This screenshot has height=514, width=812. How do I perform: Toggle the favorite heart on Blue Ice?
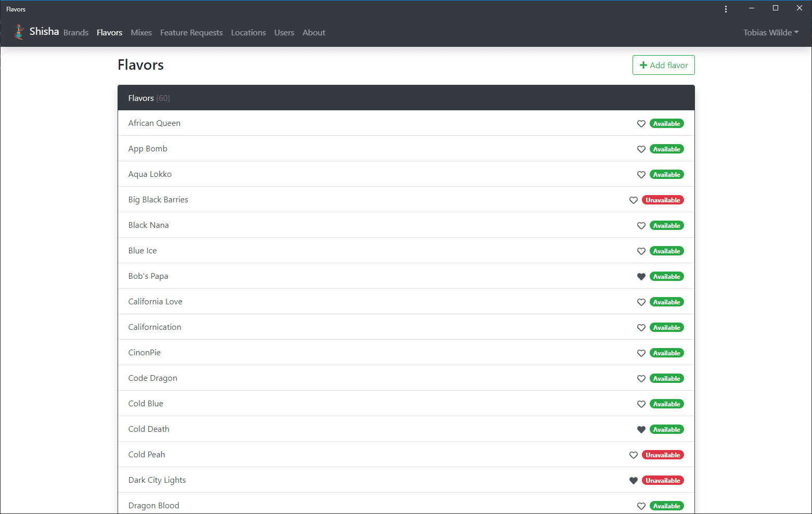[x=641, y=251]
